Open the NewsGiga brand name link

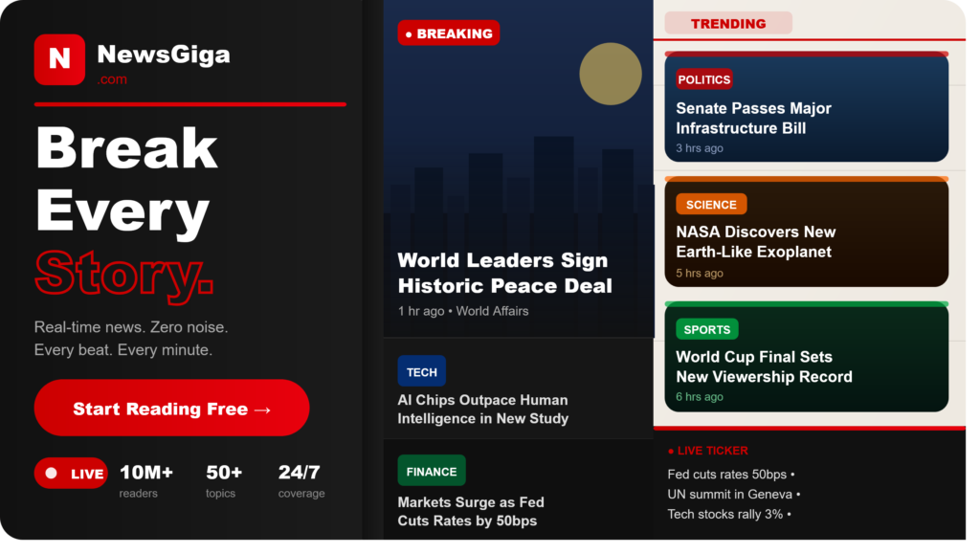click(164, 55)
